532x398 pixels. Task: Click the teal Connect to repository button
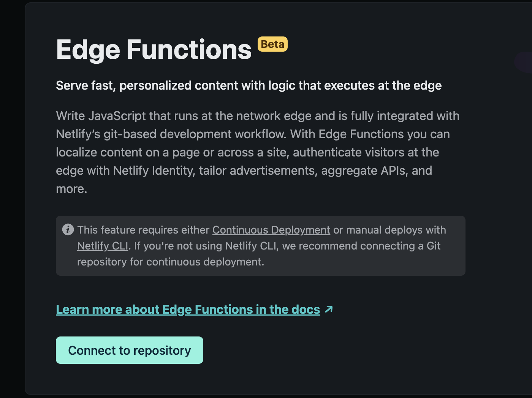(x=129, y=350)
